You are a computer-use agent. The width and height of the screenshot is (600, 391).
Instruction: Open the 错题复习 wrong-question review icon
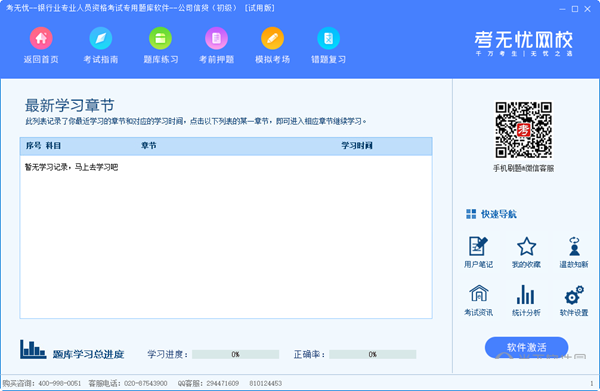click(x=328, y=38)
